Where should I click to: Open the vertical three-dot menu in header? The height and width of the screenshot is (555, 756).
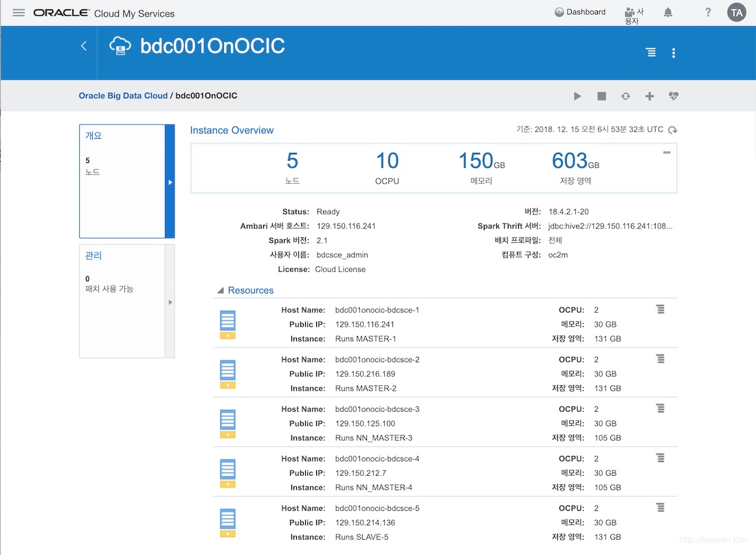(674, 53)
